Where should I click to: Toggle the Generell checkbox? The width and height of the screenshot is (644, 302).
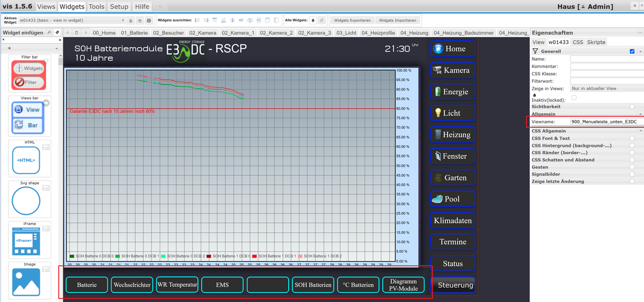[x=632, y=52]
